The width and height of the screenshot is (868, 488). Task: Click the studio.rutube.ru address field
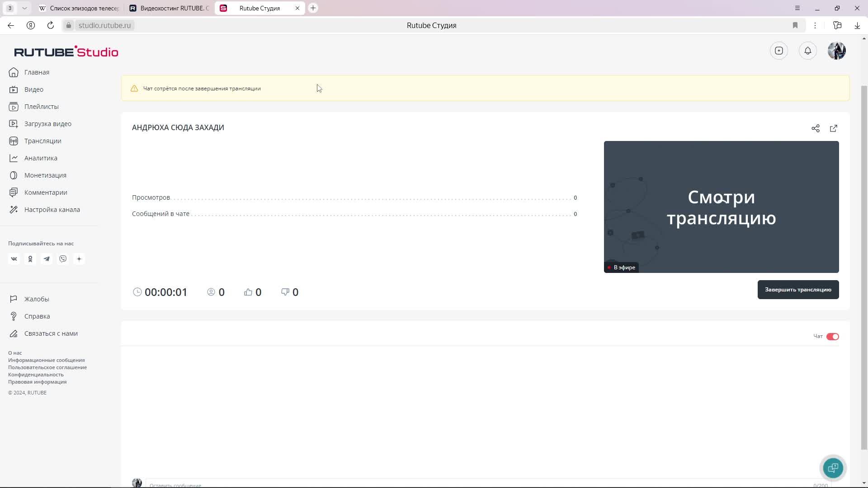point(104,25)
